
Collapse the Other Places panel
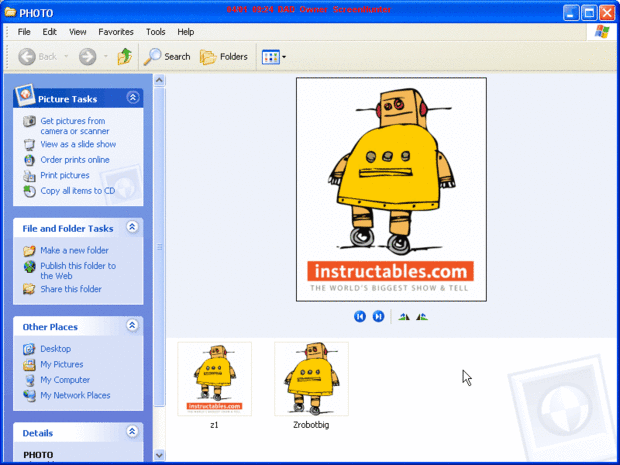[x=132, y=325]
